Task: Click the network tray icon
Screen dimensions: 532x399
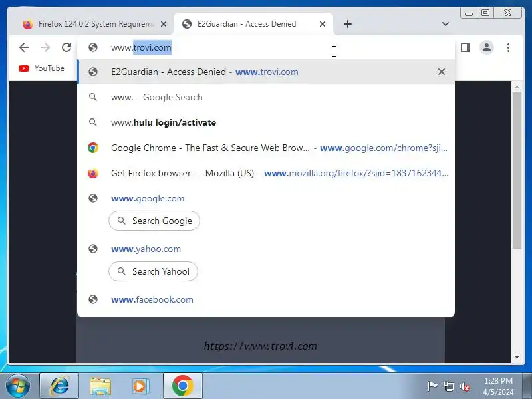Action: pos(448,386)
